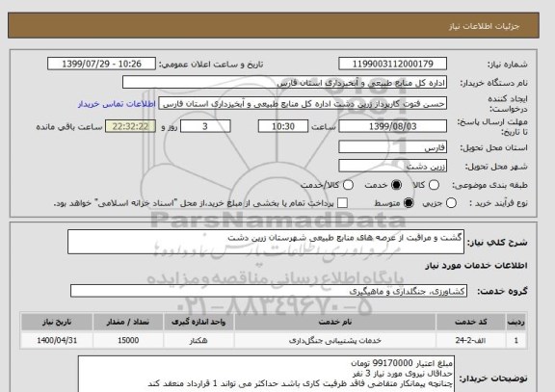Click the service name cell خدمات پشتیبانی جنگل‌داری
The image size is (555, 392).
coord(335,340)
